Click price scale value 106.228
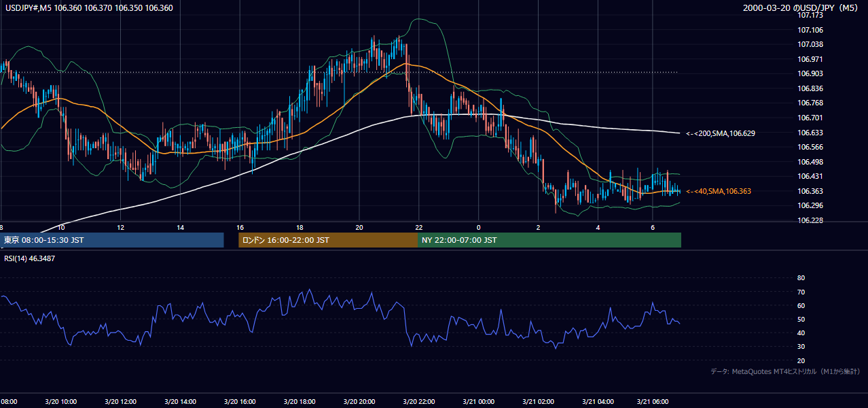Screen dimensions: 868x408 (x=810, y=220)
